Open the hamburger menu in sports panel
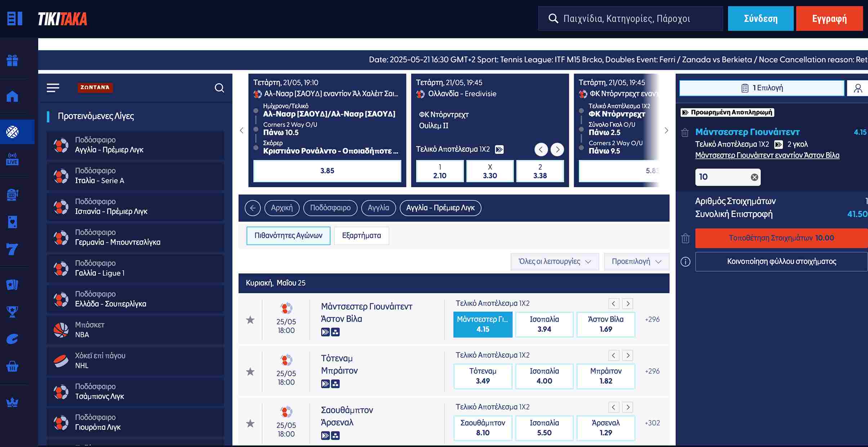The height and width of the screenshot is (447, 868). click(x=53, y=88)
